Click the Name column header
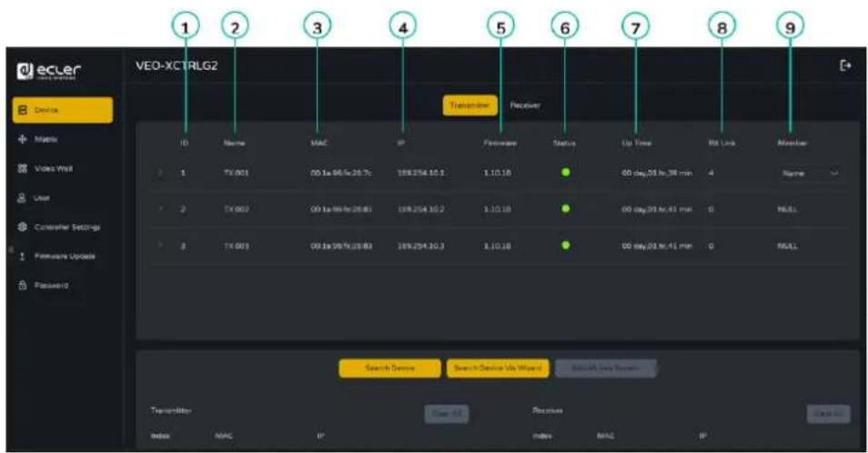The image size is (868, 453). pyautogui.click(x=234, y=143)
